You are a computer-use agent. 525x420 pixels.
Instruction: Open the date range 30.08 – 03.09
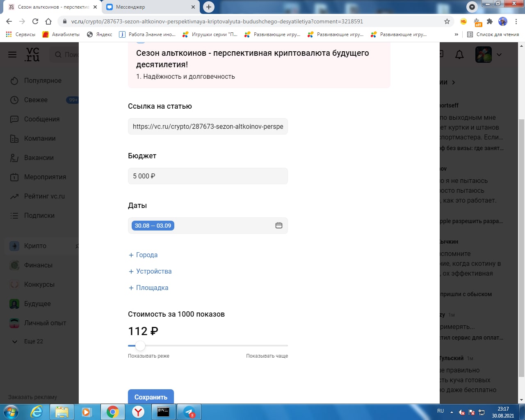click(x=153, y=226)
